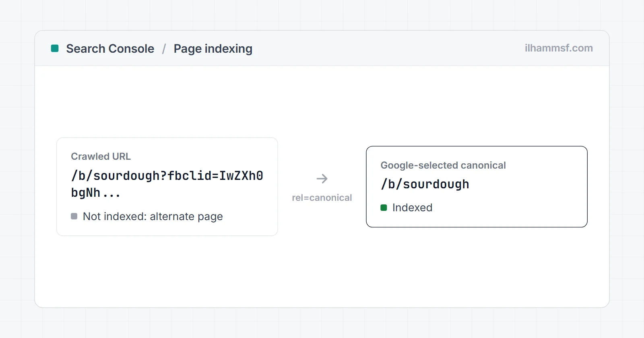Click the crawled URL /b/sourdough?fbclid value
This screenshot has width=644, height=338.
click(167, 184)
